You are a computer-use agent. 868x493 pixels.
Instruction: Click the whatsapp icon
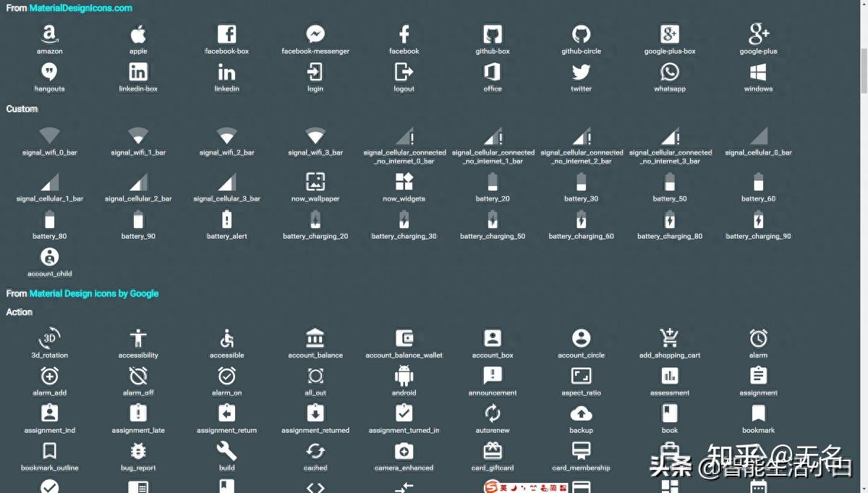click(x=670, y=72)
